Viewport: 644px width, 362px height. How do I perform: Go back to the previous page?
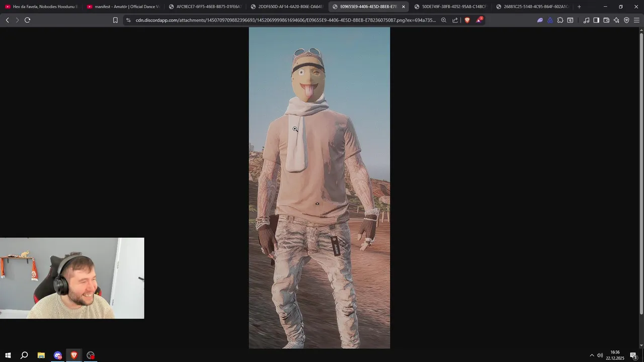7,20
